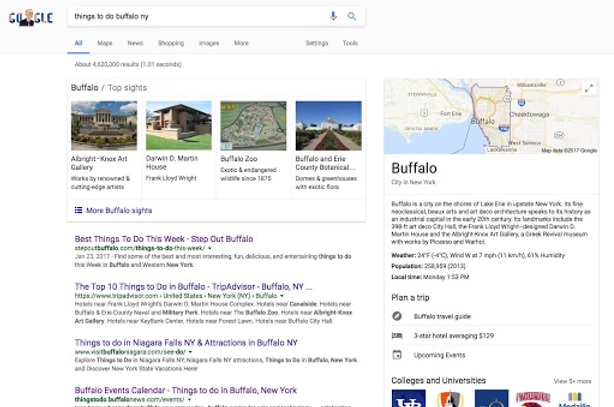Image resolution: width=614 pixels, height=407 pixels.
Task: Click the Population line in Buffalo panel
Action: pyautogui.click(x=428, y=266)
